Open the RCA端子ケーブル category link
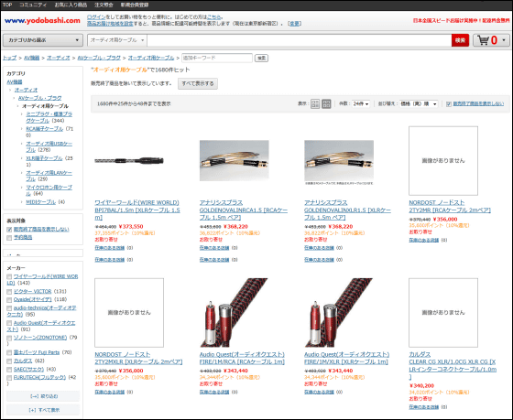This screenshot has width=513, height=420. tap(45, 129)
